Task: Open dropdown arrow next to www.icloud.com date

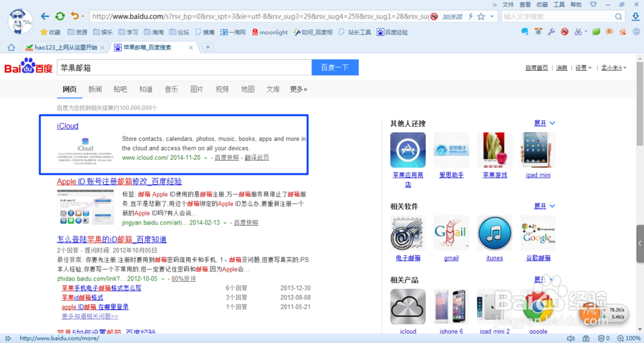Action: (206, 158)
